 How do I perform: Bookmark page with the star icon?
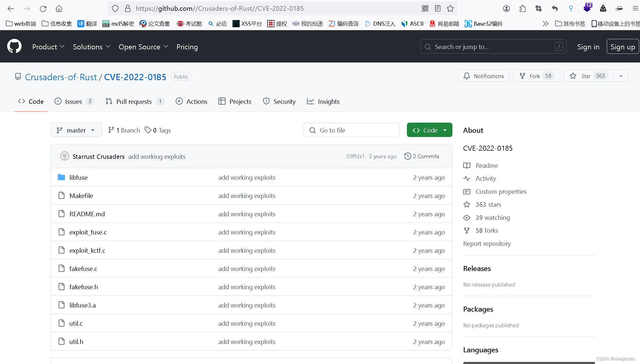[x=450, y=9]
